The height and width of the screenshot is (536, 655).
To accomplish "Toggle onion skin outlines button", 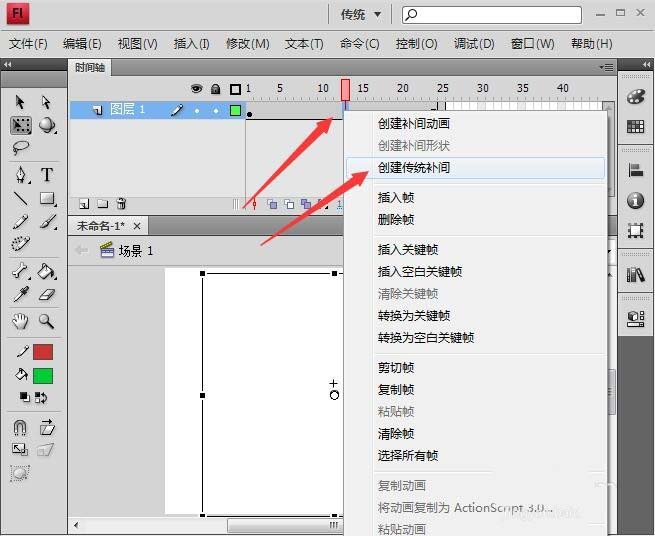I will (289, 204).
